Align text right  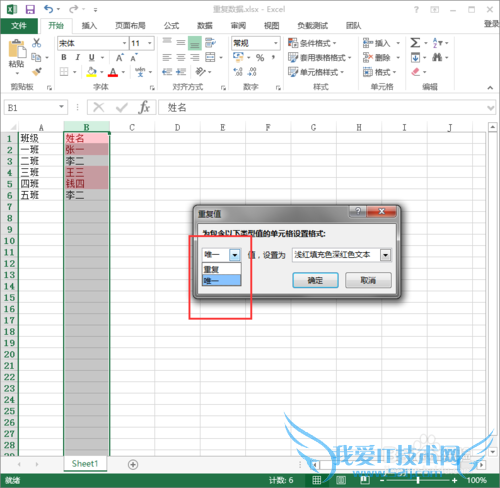pos(195,58)
